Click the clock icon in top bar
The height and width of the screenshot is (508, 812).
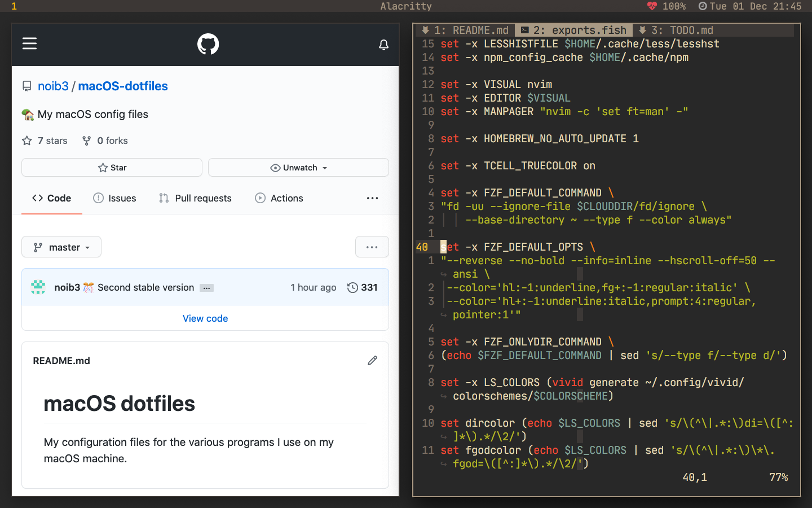(x=703, y=6)
